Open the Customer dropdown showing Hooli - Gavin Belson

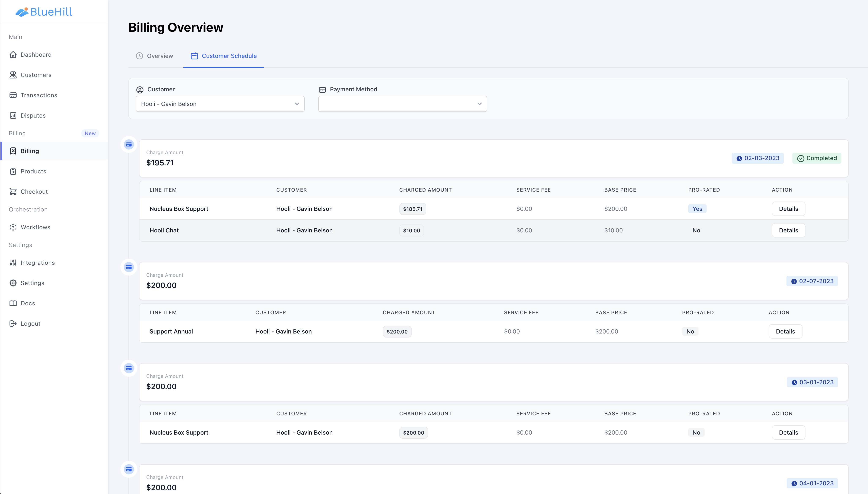[220, 104]
